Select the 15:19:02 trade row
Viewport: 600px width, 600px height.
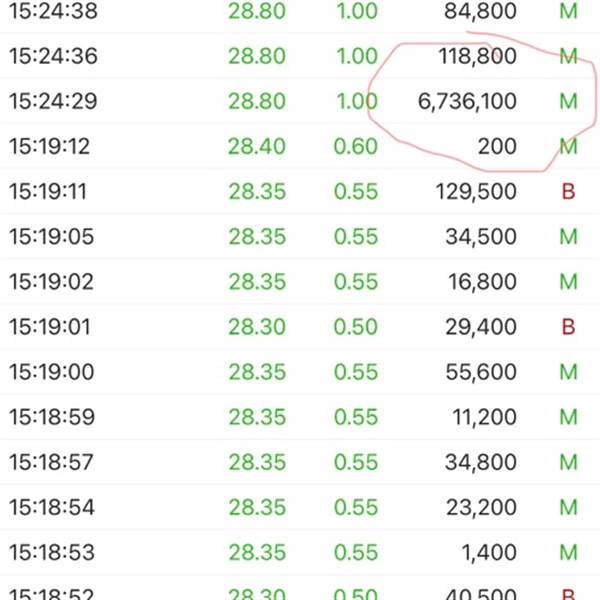300,282
